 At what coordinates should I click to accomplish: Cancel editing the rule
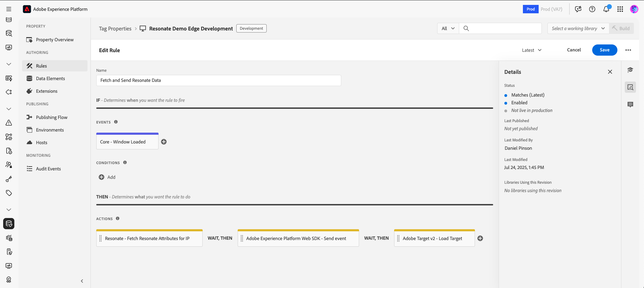574,50
